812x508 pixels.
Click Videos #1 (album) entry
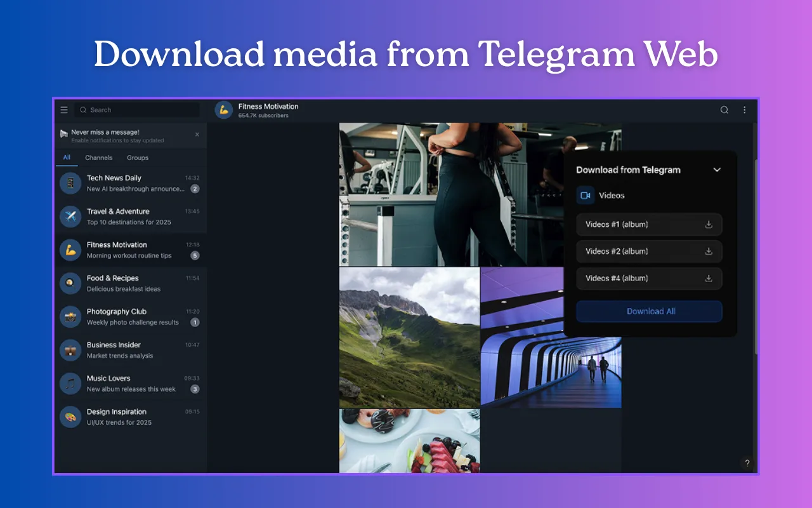click(650, 224)
